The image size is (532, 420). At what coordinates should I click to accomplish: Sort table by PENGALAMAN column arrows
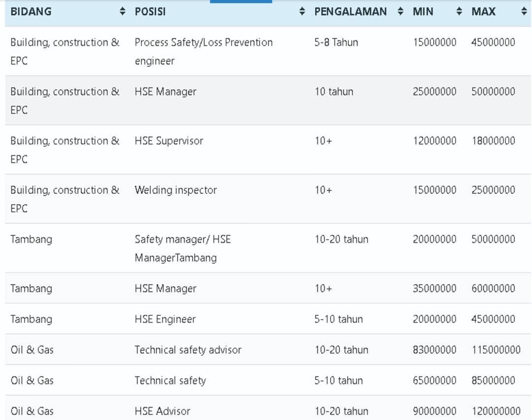(400, 11)
